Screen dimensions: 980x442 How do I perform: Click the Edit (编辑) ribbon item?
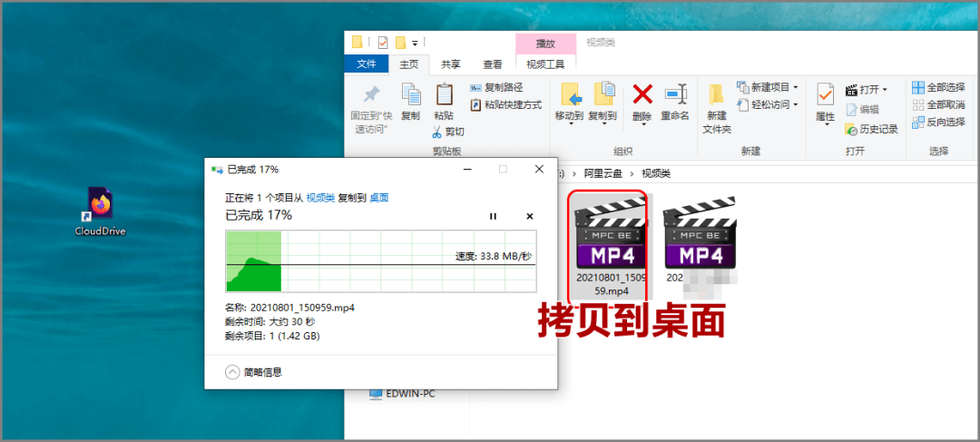tap(862, 110)
